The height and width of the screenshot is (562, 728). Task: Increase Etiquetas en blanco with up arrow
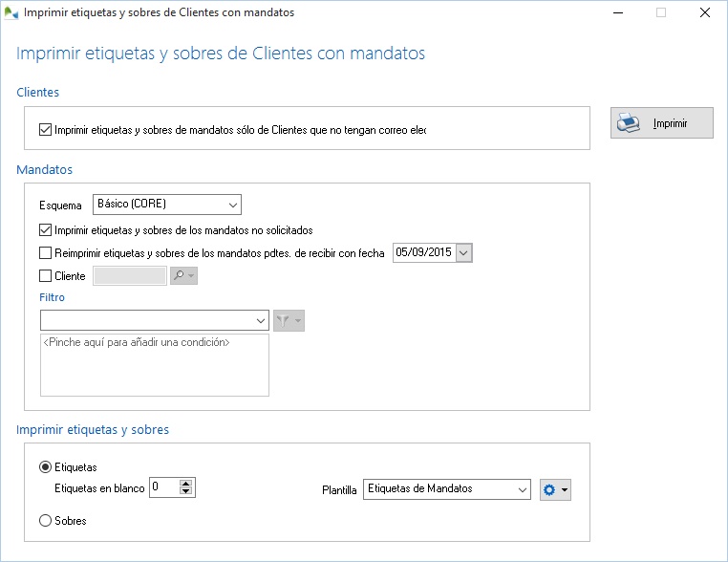tap(186, 484)
